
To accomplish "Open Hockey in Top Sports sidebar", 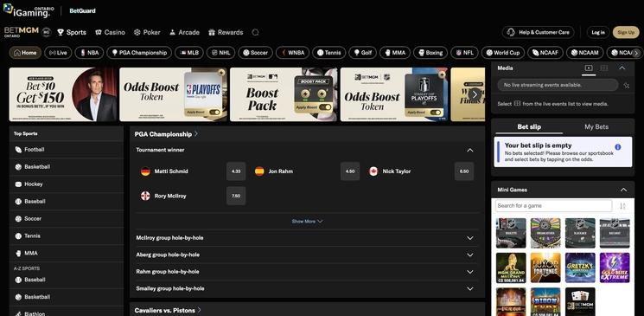I will (x=66, y=184).
